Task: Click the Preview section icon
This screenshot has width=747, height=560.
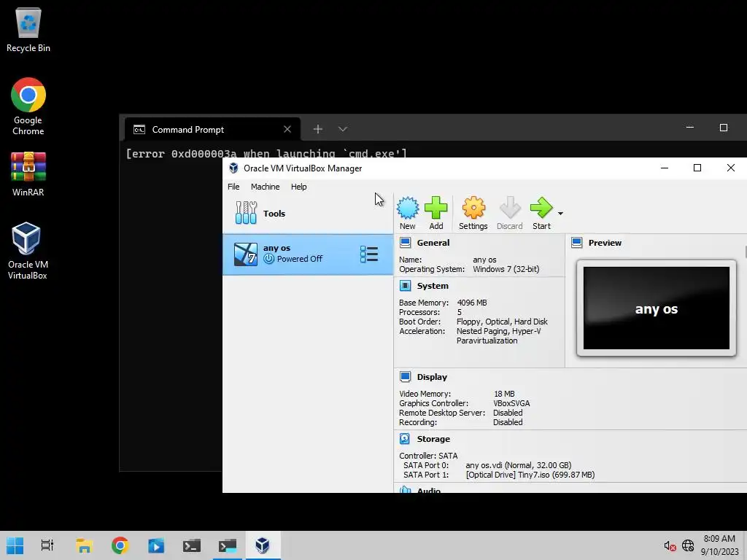Action: [x=577, y=242]
